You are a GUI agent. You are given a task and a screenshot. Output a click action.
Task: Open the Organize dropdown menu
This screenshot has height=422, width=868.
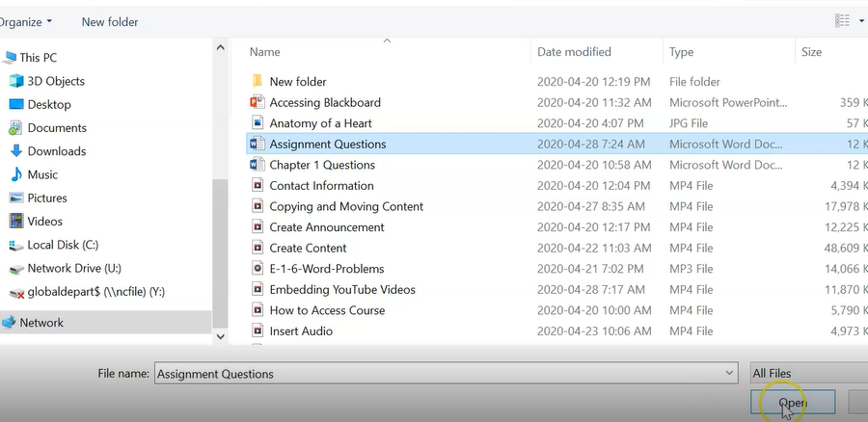(x=25, y=22)
